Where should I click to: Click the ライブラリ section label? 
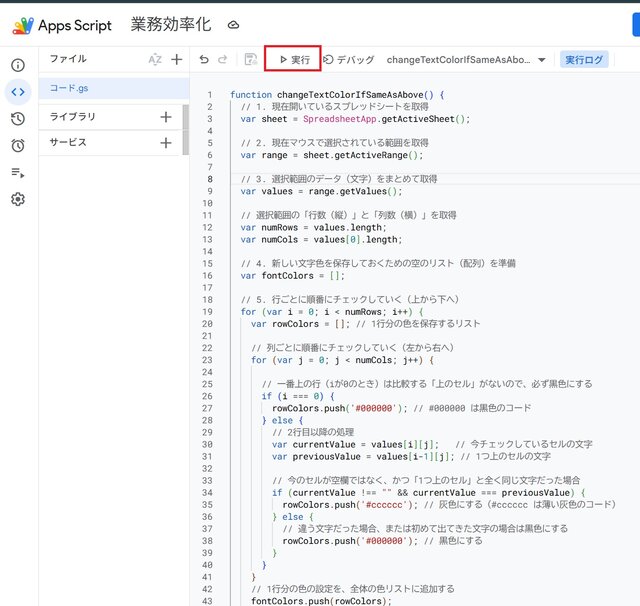tap(72, 117)
